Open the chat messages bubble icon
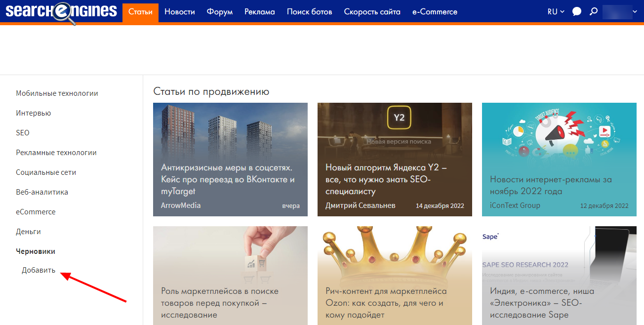 pos(577,11)
